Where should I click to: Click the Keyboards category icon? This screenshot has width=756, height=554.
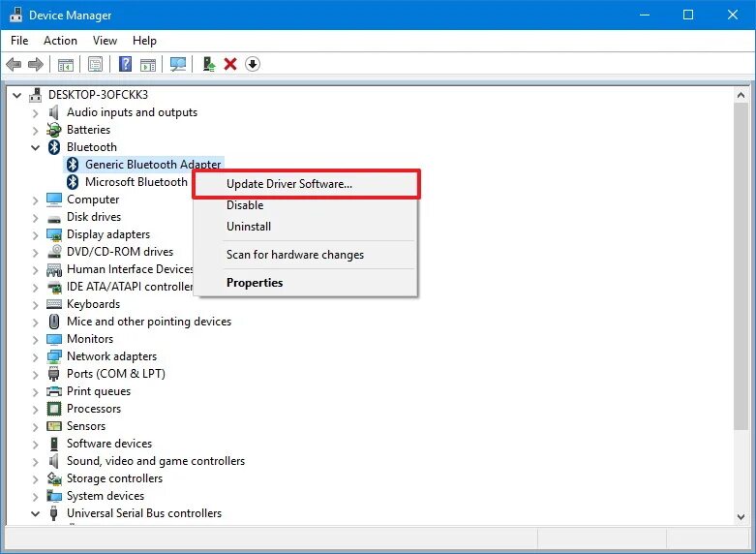click(54, 304)
